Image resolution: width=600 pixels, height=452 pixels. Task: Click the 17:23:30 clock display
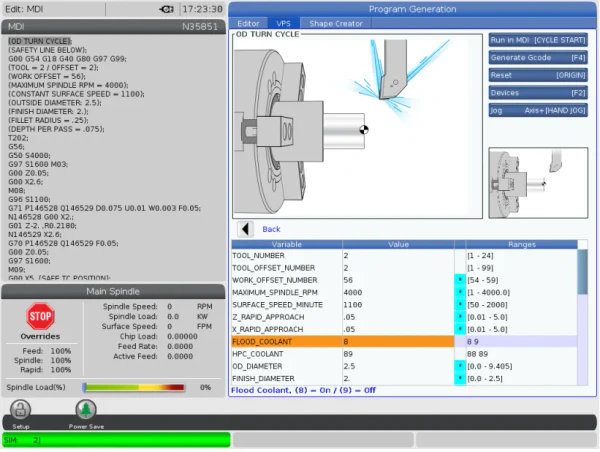202,9
